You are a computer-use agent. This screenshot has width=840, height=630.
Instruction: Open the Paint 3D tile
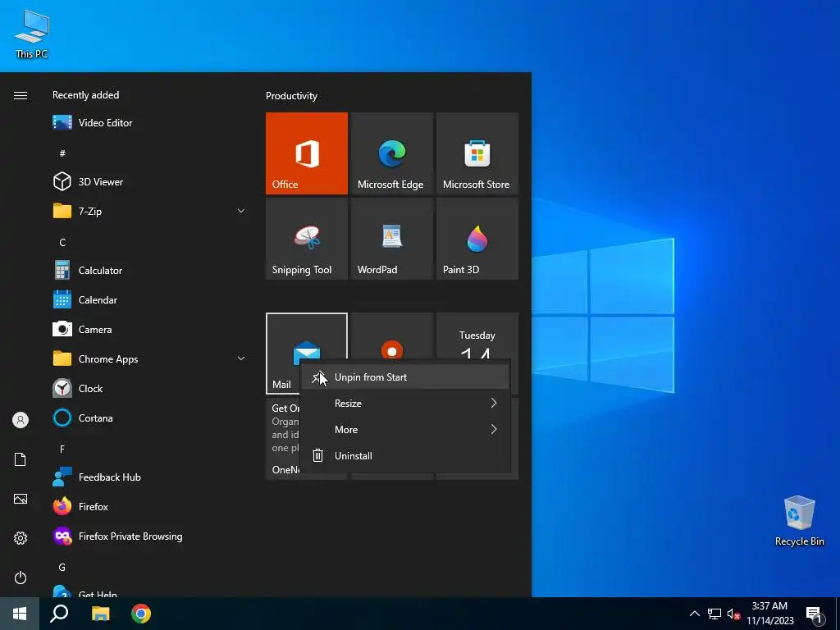477,239
